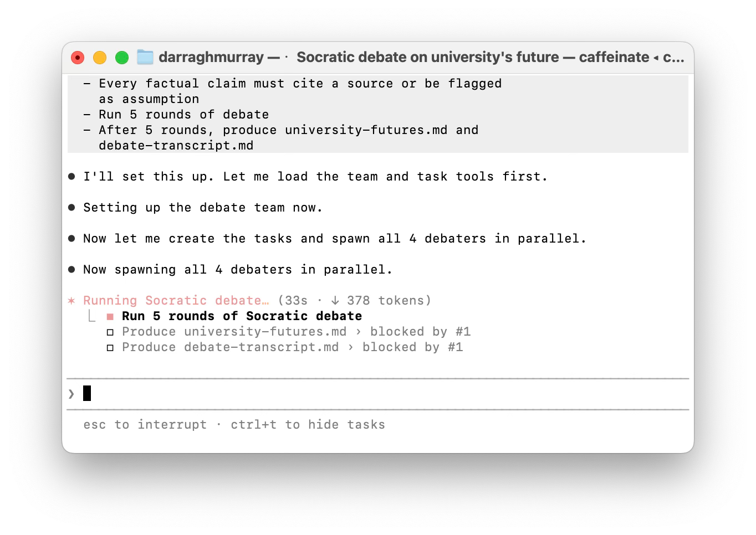Viewport: 756px width, 535px height.
Task: Click the arrow before 'blocked by #1' on university-futures
Action: pos(358,332)
